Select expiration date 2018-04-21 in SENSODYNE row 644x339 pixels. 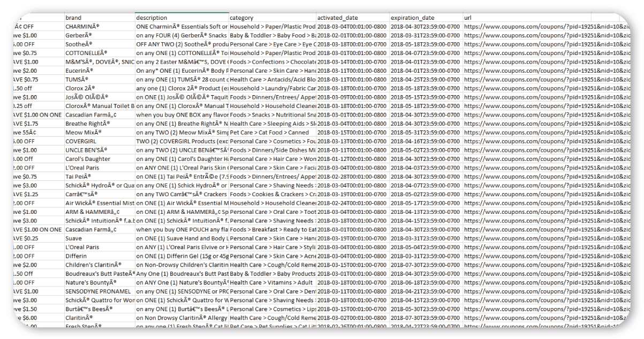click(x=426, y=291)
